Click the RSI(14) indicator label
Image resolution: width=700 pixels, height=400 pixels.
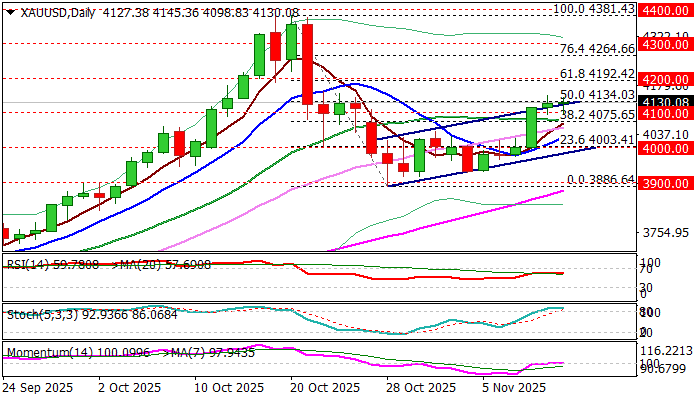coord(28,265)
